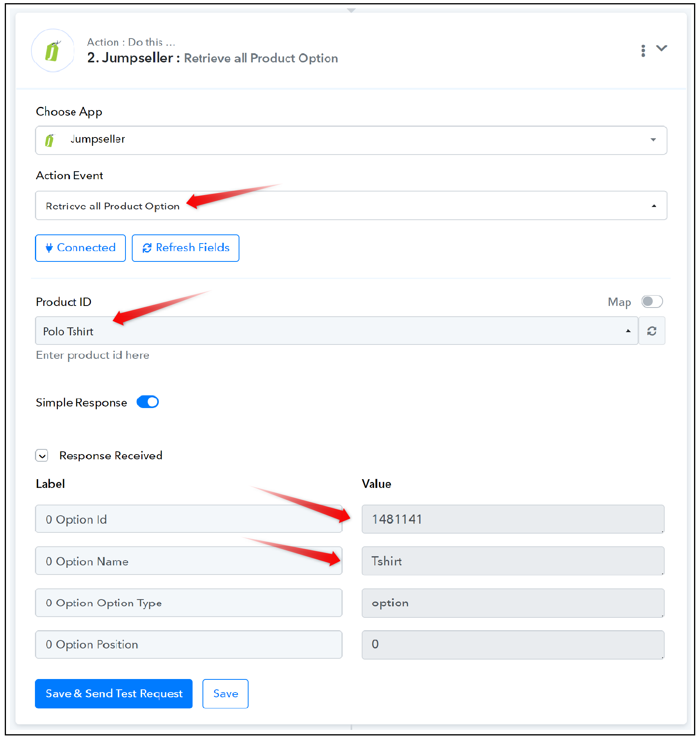
Task: Disable the Simple Response toggle
Action: 148,402
